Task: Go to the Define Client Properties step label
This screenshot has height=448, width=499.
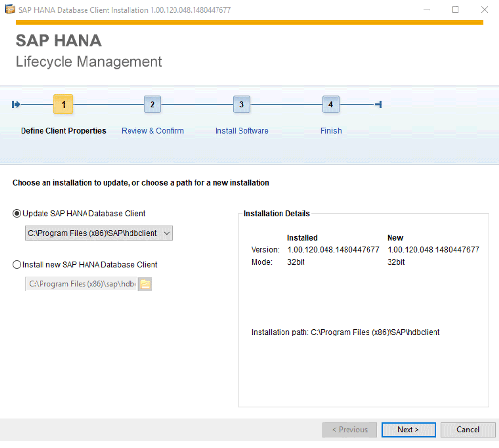Action: coord(64,131)
